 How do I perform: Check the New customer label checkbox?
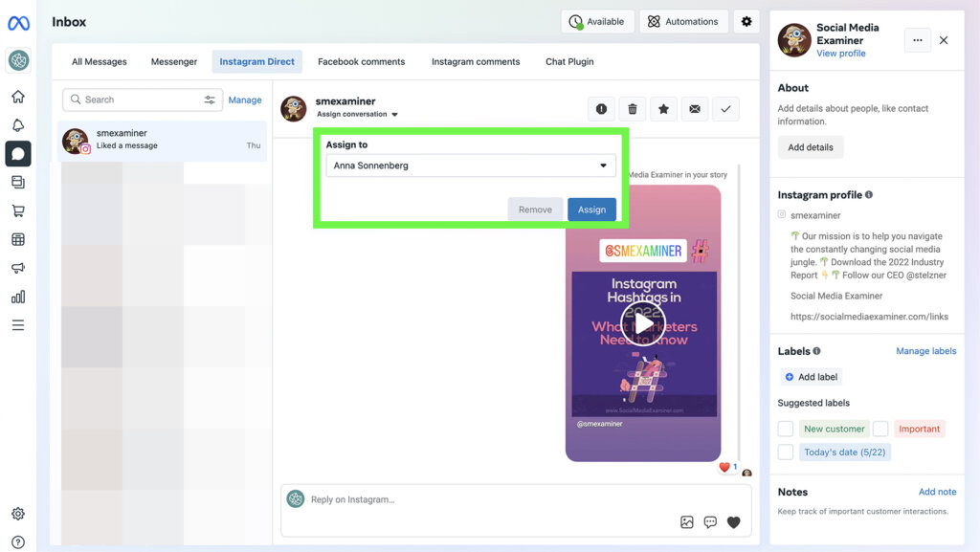tap(785, 429)
